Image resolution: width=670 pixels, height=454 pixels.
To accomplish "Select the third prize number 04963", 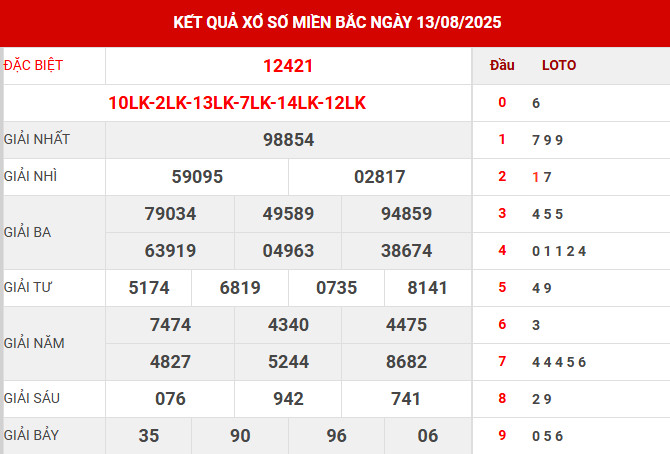I will (288, 250).
